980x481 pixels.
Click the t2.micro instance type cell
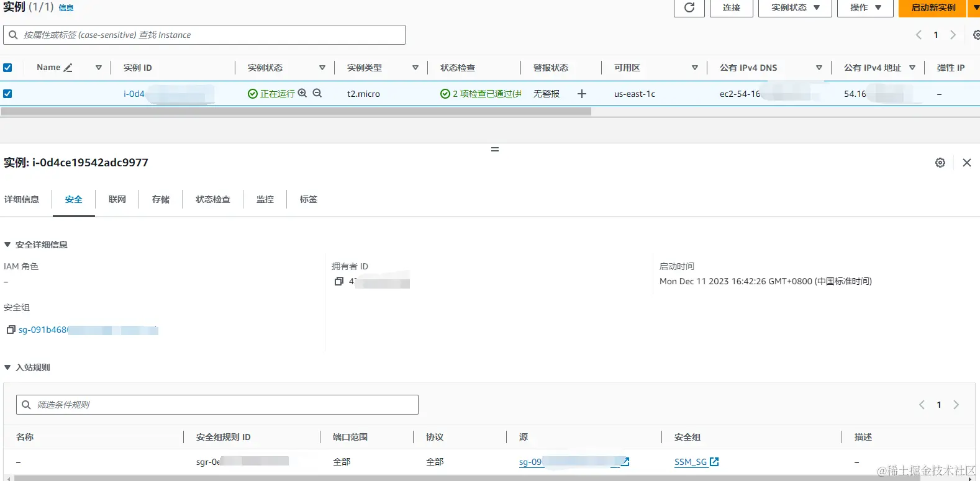point(363,94)
